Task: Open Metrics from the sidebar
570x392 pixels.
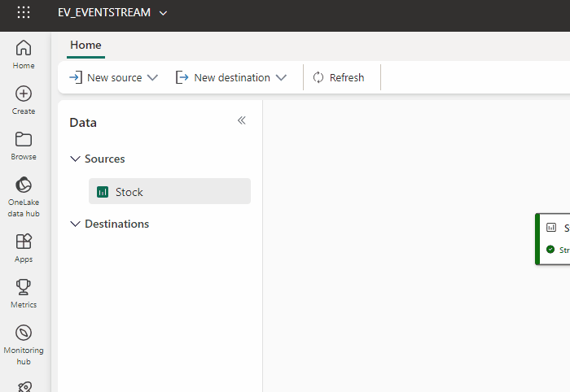Action: (24, 294)
